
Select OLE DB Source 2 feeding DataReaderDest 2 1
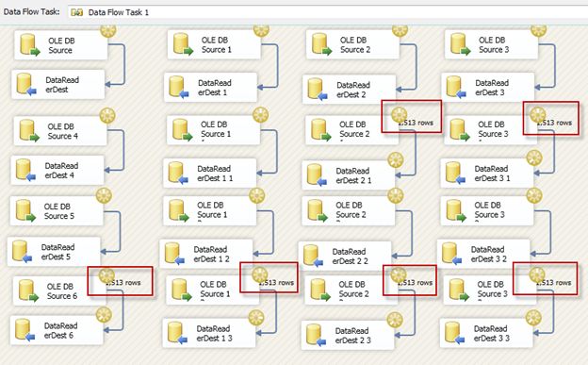(x=351, y=130)
